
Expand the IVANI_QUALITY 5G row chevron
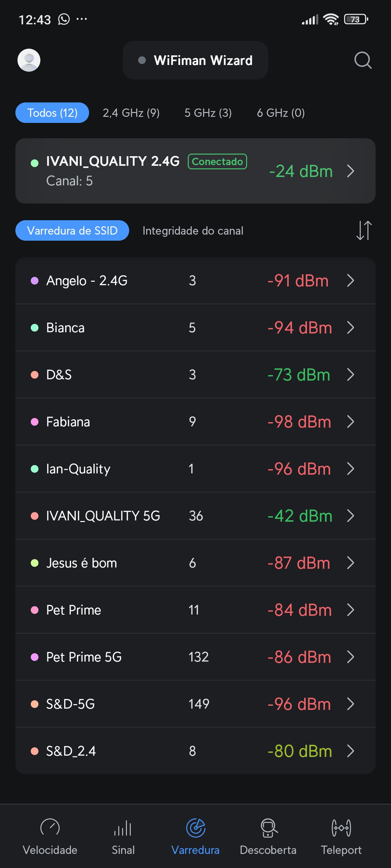click(x=351, y=516)
